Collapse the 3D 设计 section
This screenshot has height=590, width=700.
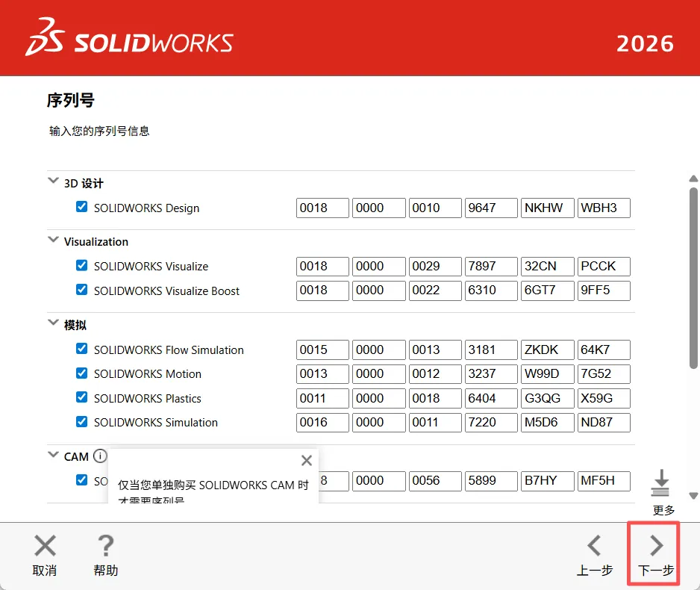click(x=53, y=181)
